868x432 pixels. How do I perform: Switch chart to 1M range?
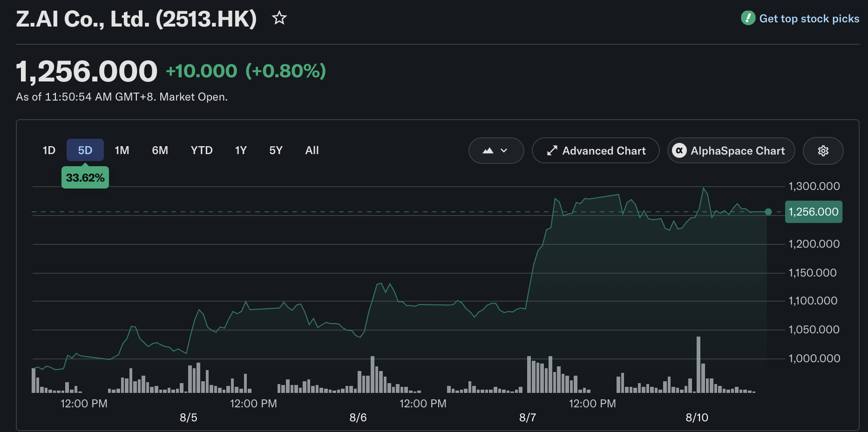coord(122,150)
